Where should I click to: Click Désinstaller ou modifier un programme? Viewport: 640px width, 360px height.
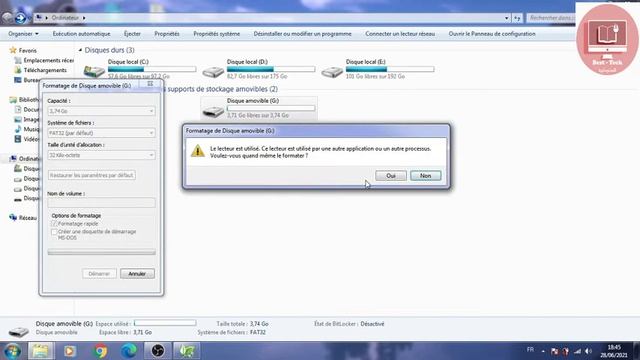pyautogui.click(x=302, y=34)
